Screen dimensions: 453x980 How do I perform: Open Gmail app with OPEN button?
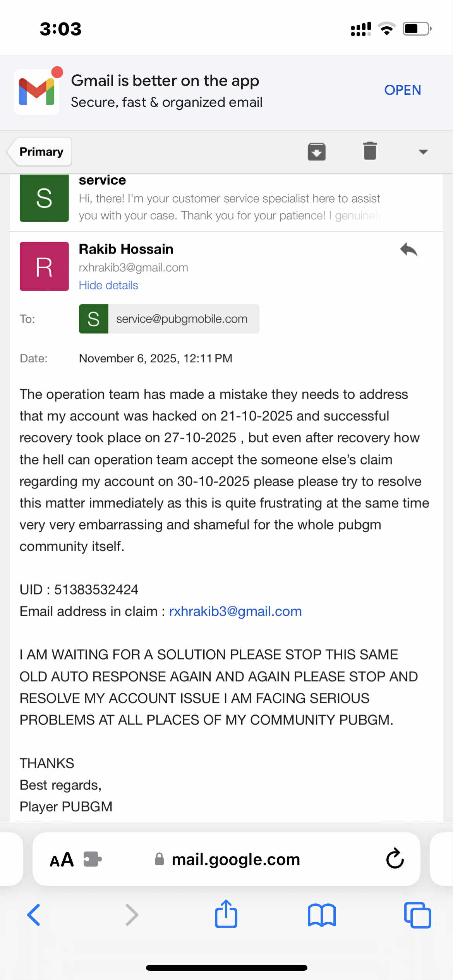click(402, 90)
